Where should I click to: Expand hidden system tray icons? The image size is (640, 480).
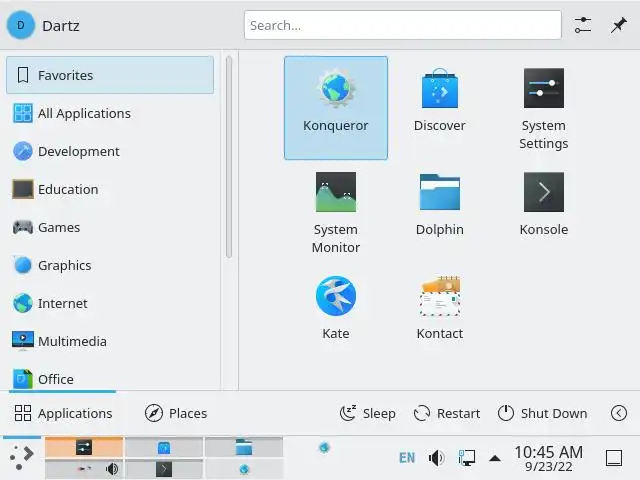pyautogui.click(x=495, y=458)
